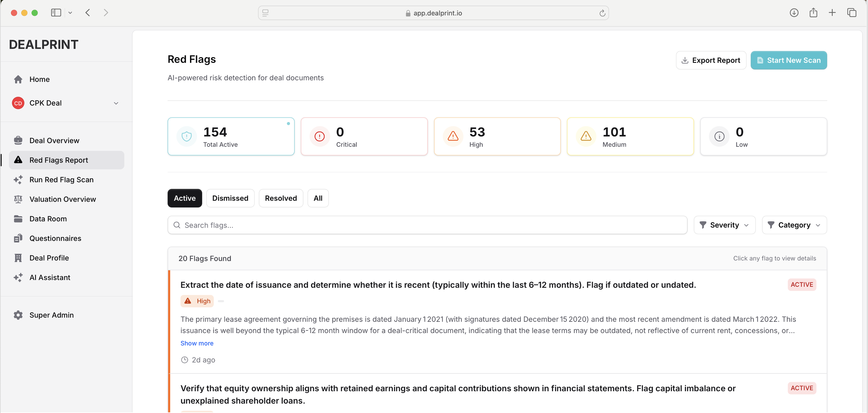Click Show more on the lease flag
Image resolution: width=868 pixels, height=413 pixels.
(197, 343)
